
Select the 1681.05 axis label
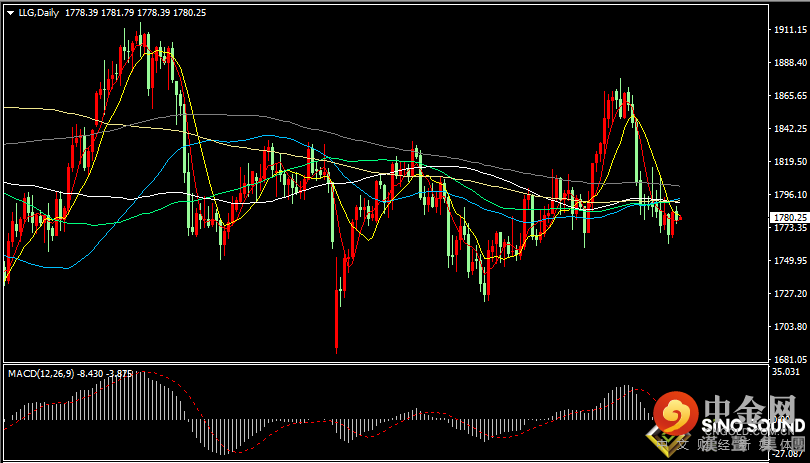[x=789, y=359]
